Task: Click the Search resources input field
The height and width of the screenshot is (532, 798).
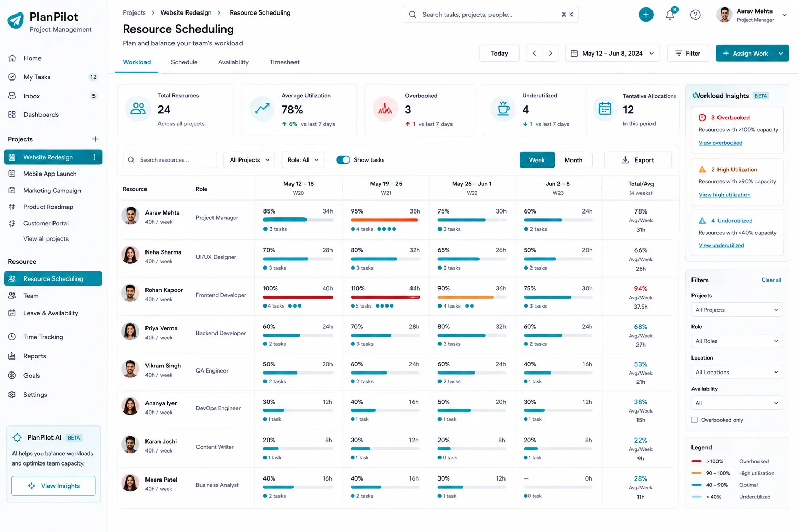Action: 170,160
